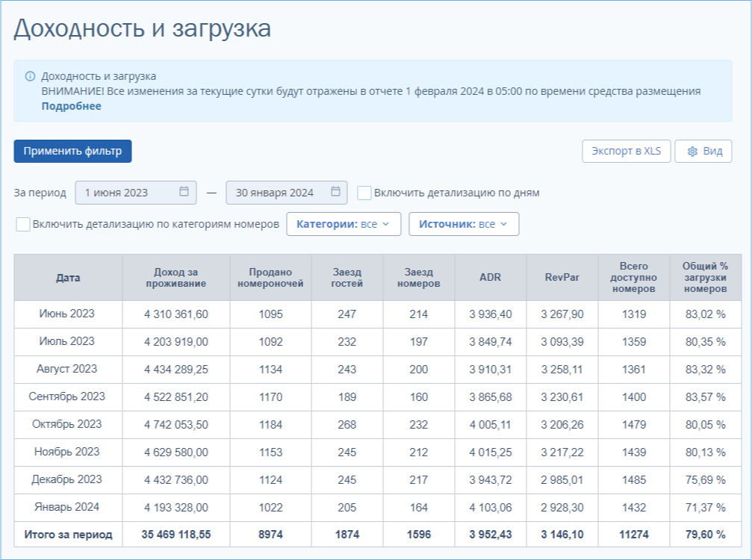Image resolution: width=752 pixels, height=560 pixels.
Task: Click guest arrivals value 268
Action: pos(347,425)
